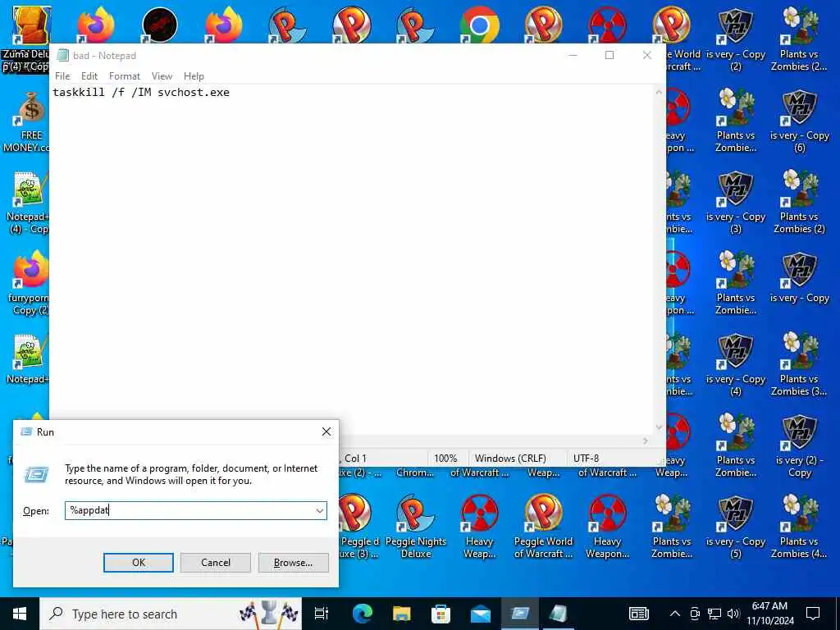Click 'Windows (CRLF)' in Notepad status bar

pos(510,459)
